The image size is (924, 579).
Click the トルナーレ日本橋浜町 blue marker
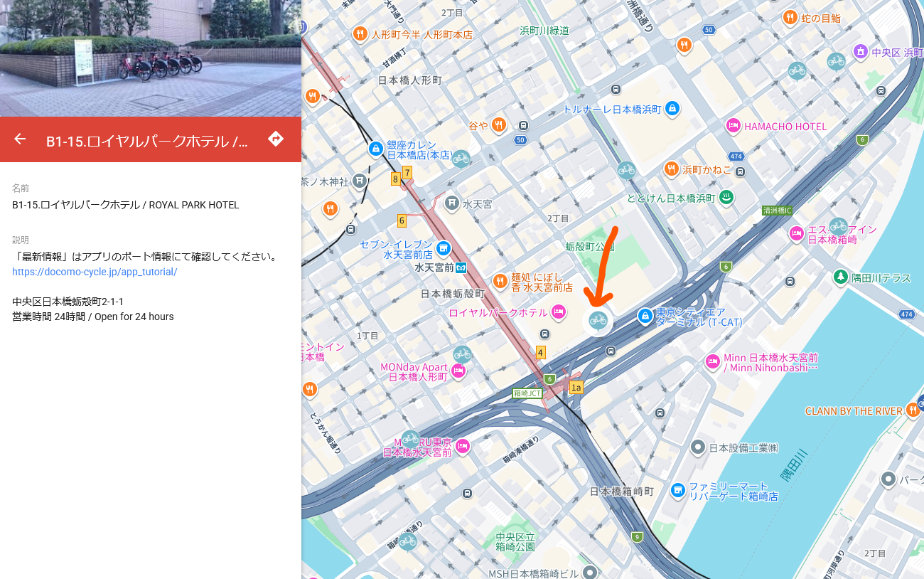click(672, 109)
